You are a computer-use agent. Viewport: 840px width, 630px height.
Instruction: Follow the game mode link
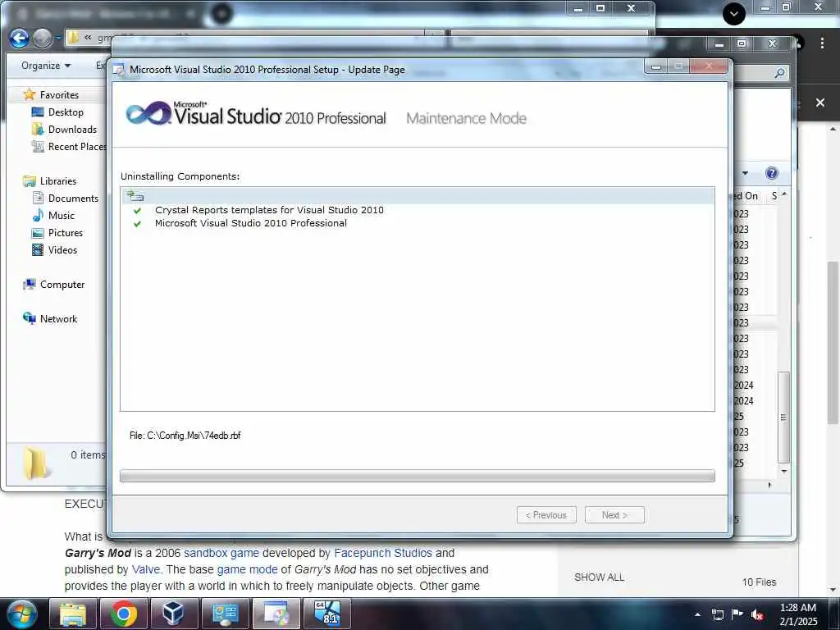coord(247,569)
